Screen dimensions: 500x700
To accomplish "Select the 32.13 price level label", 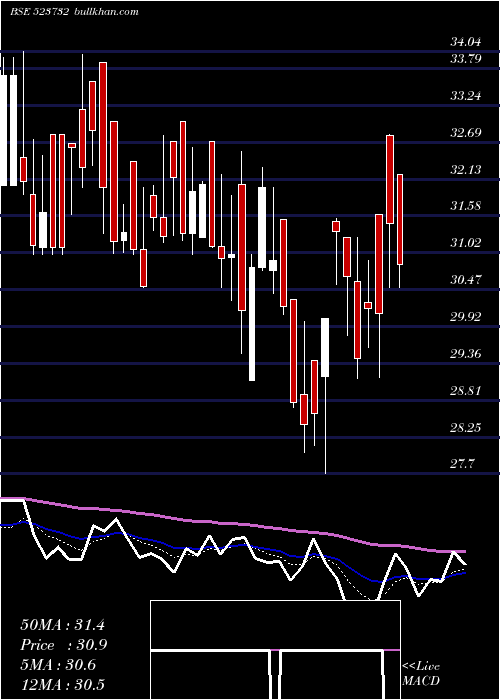I will (466, 170).
